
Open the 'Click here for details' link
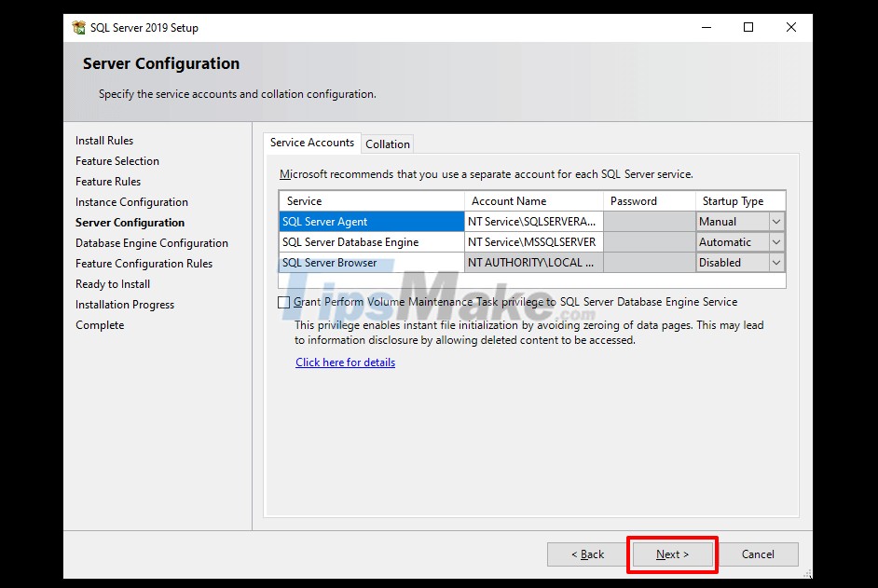click(x=345, y=362)
